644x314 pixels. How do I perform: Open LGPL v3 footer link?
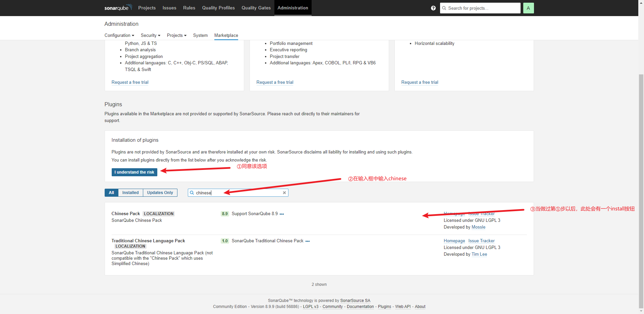coord(311,307)
